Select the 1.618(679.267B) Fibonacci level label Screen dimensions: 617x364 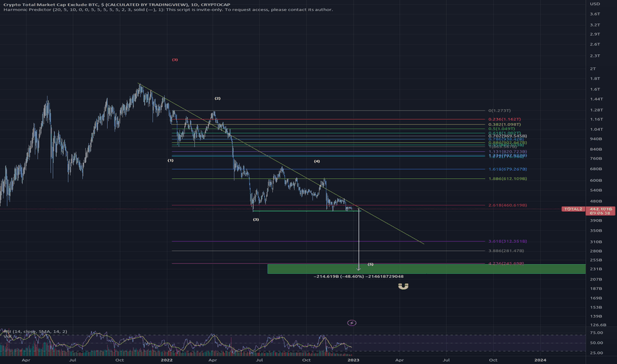pos(508,169)
